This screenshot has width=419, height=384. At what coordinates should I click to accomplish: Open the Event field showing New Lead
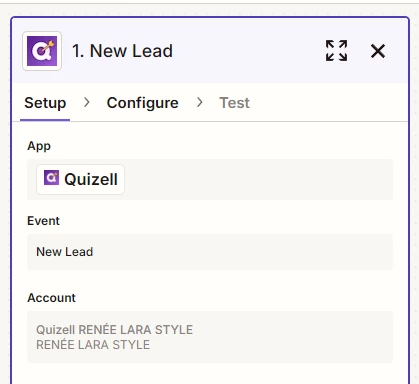coord(210,252)
